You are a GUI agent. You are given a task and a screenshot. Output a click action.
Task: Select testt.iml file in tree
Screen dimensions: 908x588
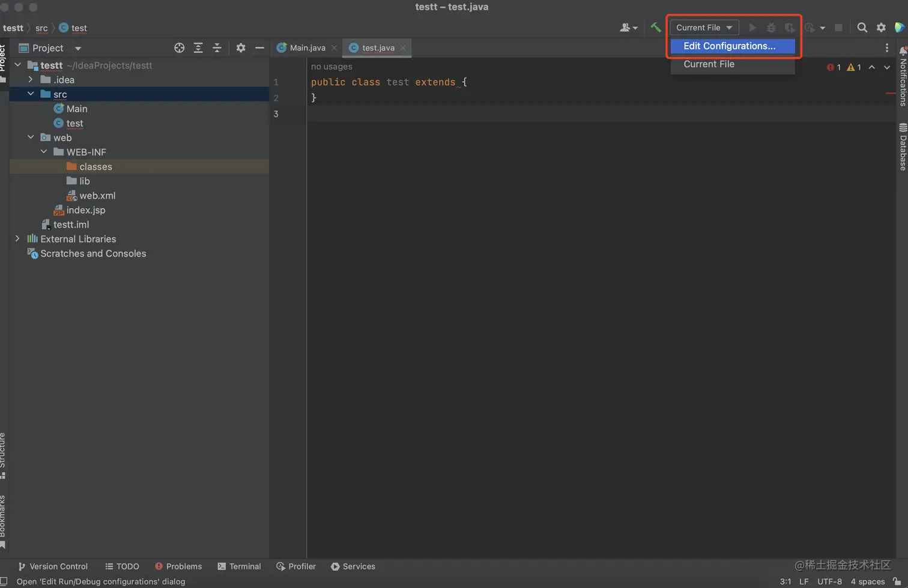pos(71,224)
